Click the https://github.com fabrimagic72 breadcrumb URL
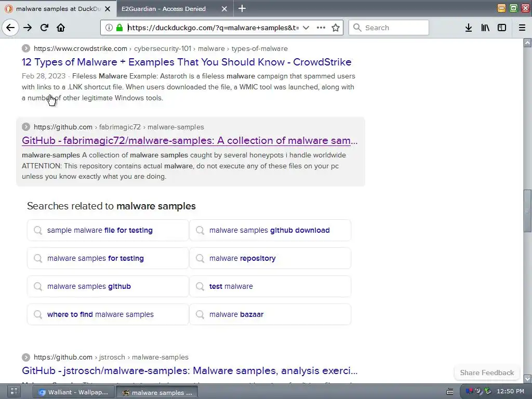The image size is (532, 399). (x=119, y=127)
